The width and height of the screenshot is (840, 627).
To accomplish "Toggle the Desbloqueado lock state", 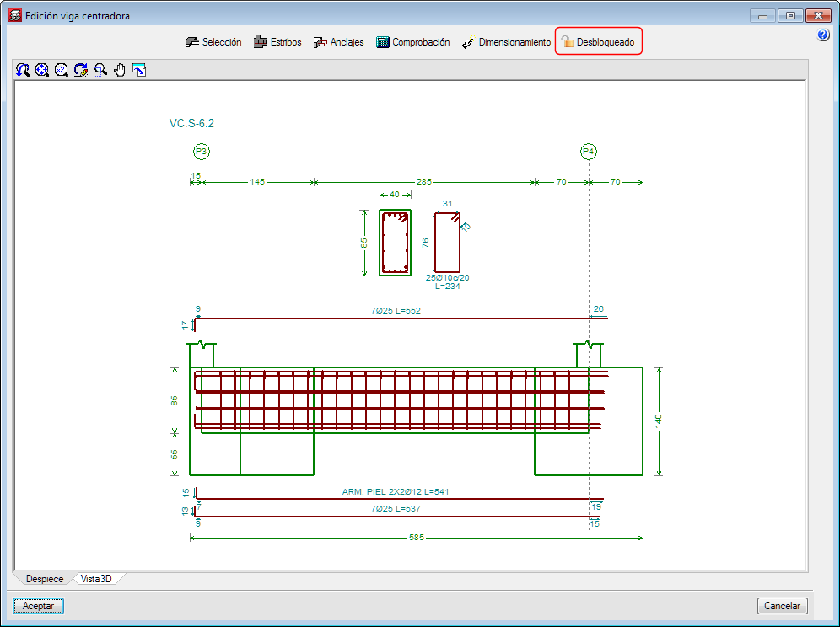I will click(599, 41).
